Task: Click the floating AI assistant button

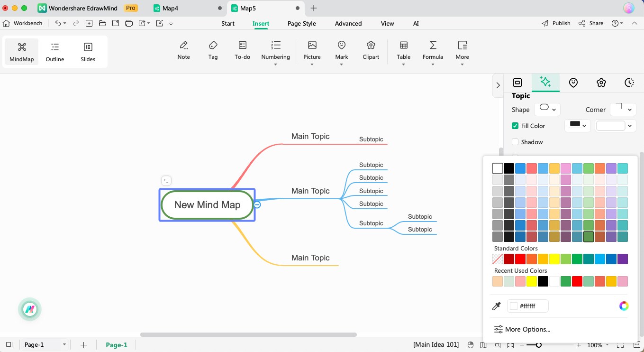Action: coord(30,309)
